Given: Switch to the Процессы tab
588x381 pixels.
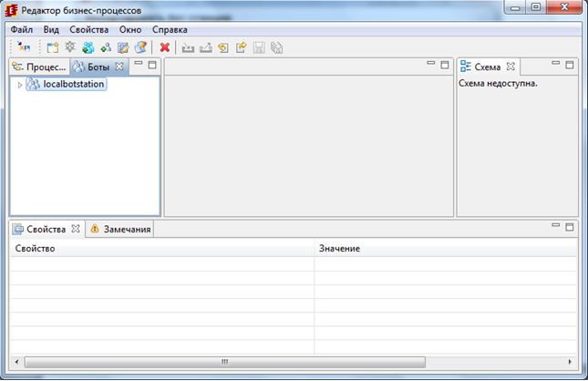Looking at the screenshot, I should pyautogui.click(x=40, y=67).
